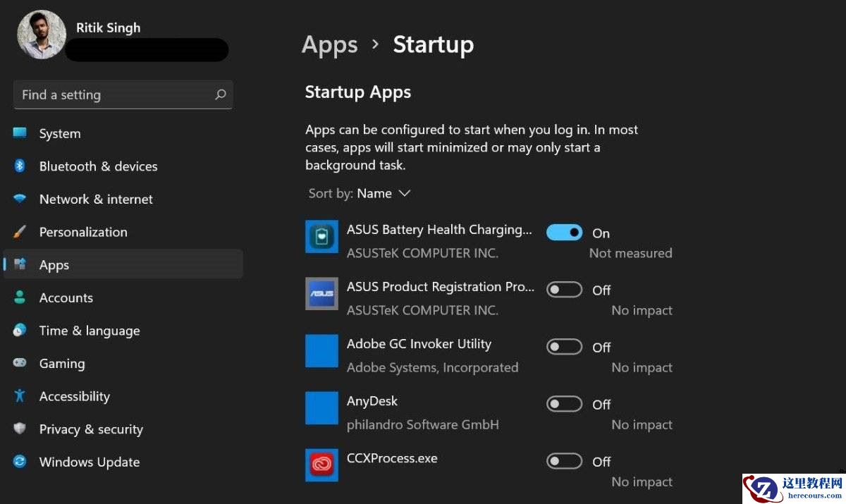Turn on CCXProcess.exe startup

pyautogui.click(x=564, y=460)
